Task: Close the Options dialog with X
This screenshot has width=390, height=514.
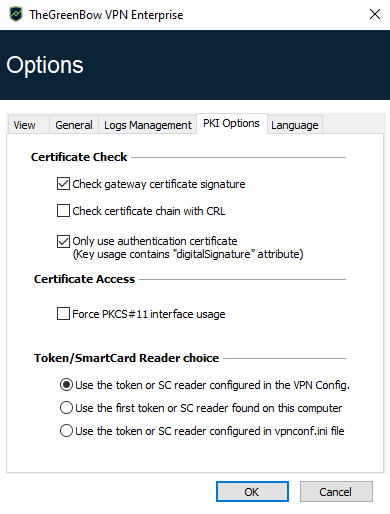Action: [x=375, y=14]
